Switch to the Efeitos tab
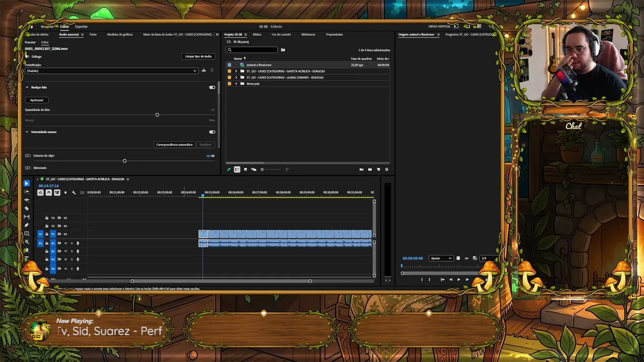The width and height of the screenshot is (644, 362). pyautogui.click(x=257, y=35)
